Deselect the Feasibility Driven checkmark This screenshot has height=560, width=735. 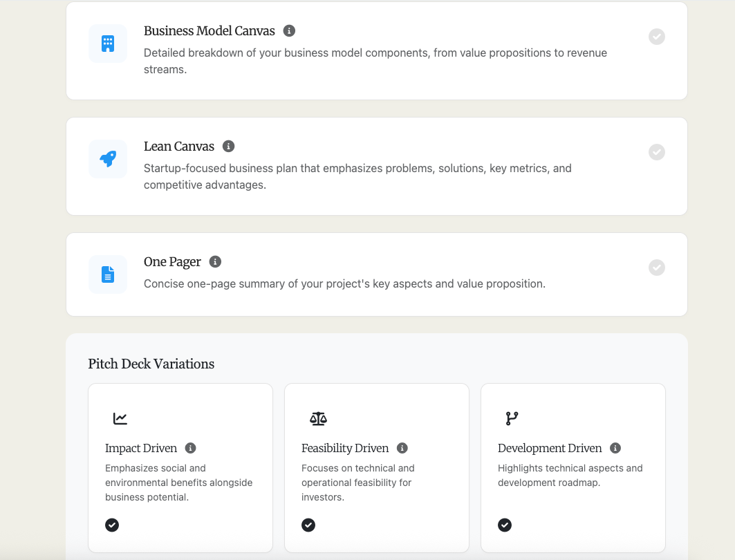click(308, 525)
